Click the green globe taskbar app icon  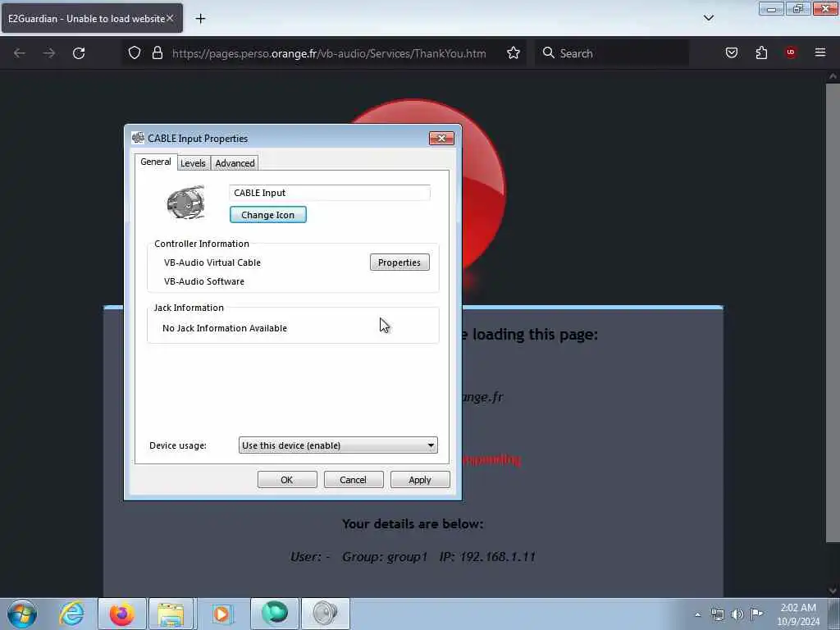(x=275, y=614)
